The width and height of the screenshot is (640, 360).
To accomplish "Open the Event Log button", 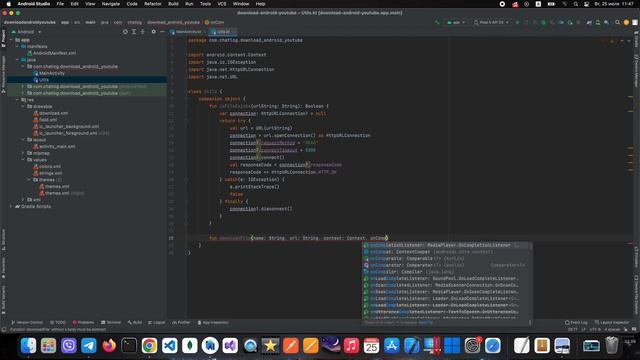I will point(576,322).
